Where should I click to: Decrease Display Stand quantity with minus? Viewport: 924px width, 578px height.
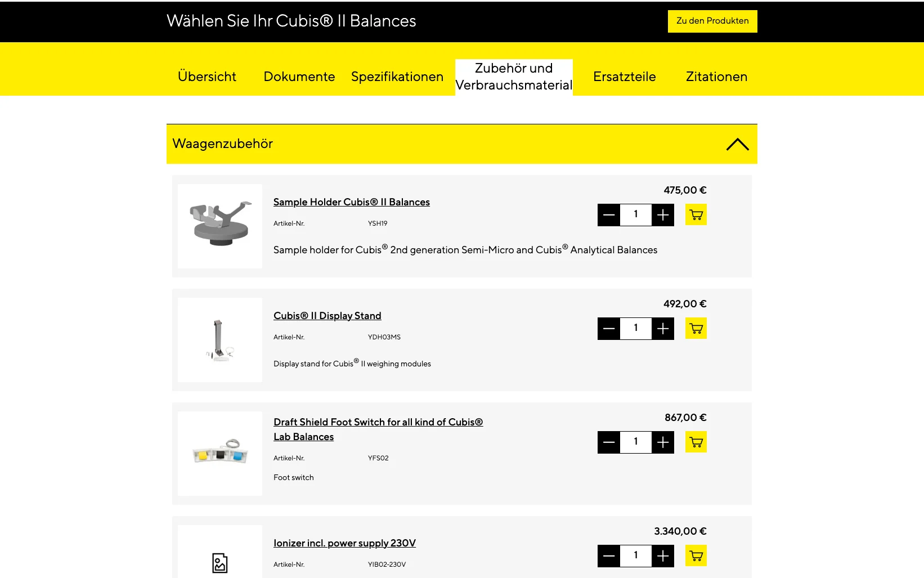click(609, 328)
